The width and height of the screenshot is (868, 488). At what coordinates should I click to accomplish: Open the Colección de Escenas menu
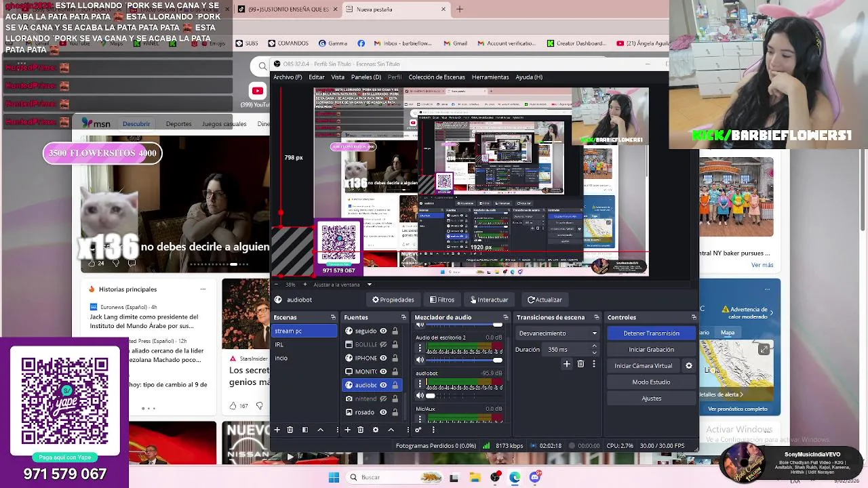click(437, 77)
